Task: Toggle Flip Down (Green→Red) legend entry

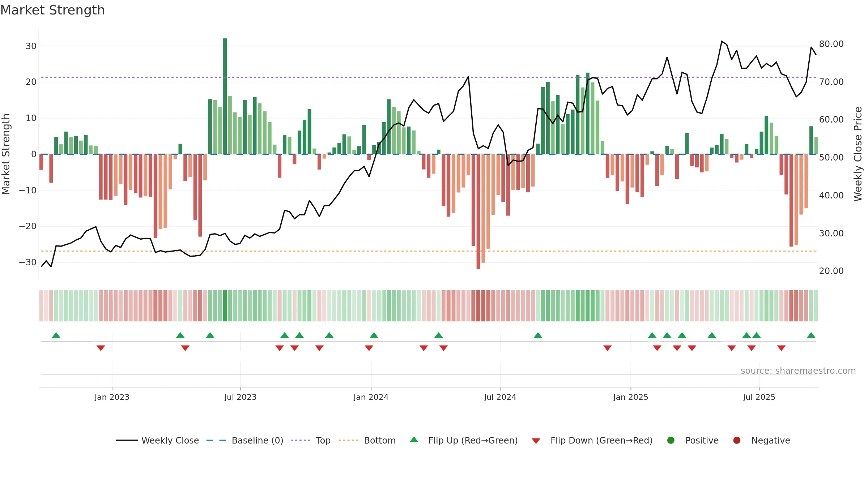Action: (x=592, y=440)
